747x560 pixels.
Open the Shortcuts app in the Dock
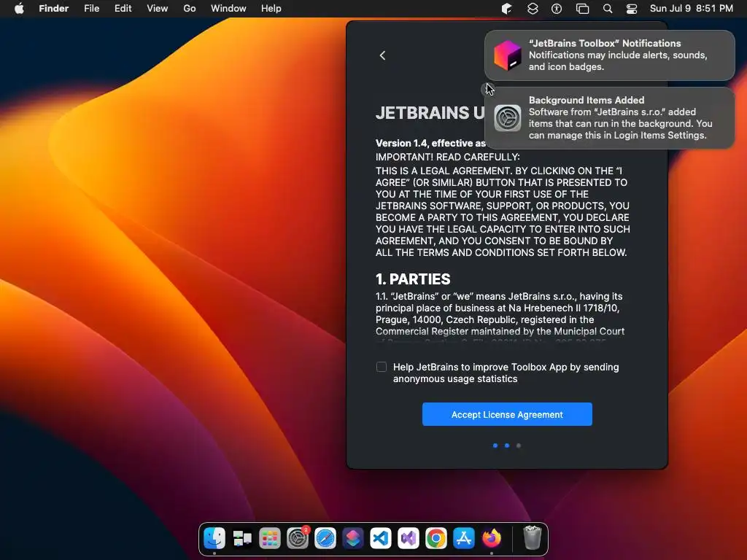click(x=353, y=538)
